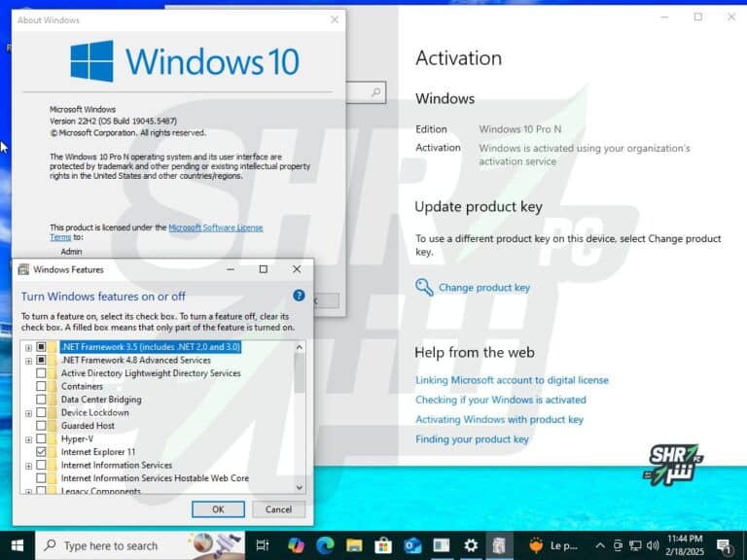Open Microsoft Store from the taskbar
Viewport: 747px width, 560px height.
pyautogui.click(x=383, y=545)
